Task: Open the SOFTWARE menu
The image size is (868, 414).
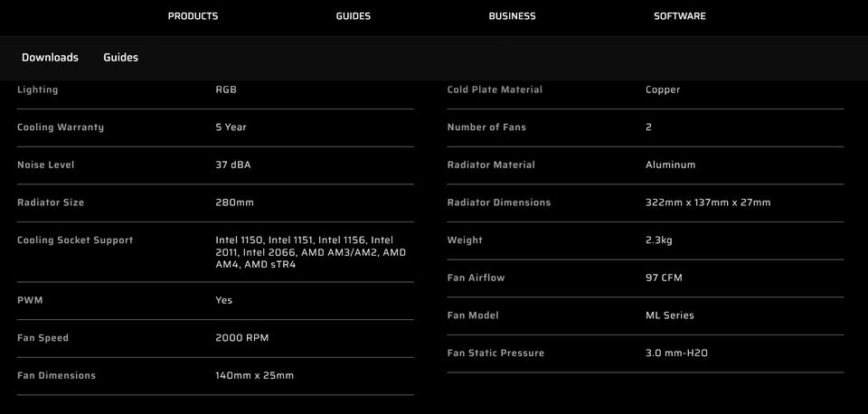Action: tap(680, 16)
